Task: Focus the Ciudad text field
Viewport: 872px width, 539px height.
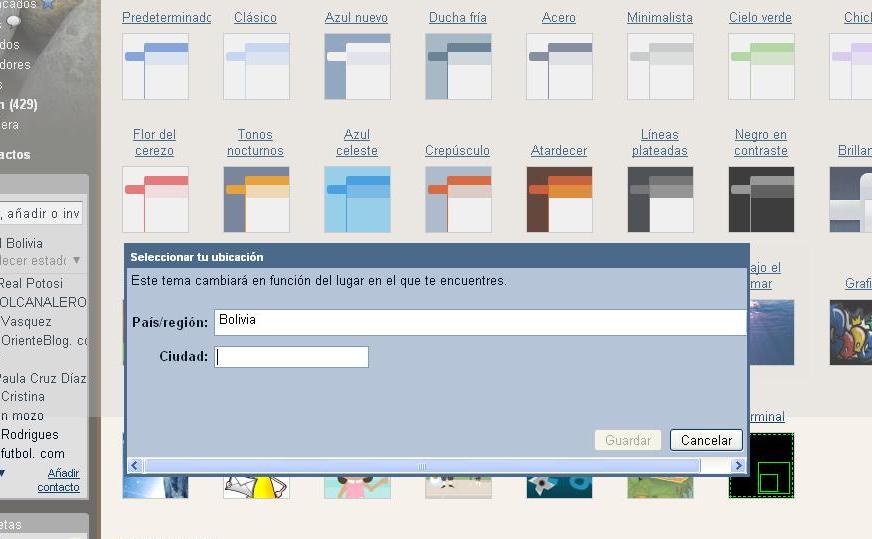Action: [291, 357]
